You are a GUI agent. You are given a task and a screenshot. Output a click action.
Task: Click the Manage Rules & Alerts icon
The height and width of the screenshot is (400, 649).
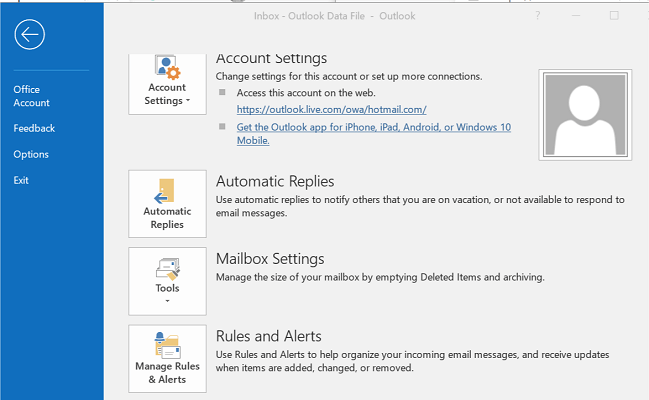tap(167, 345)
